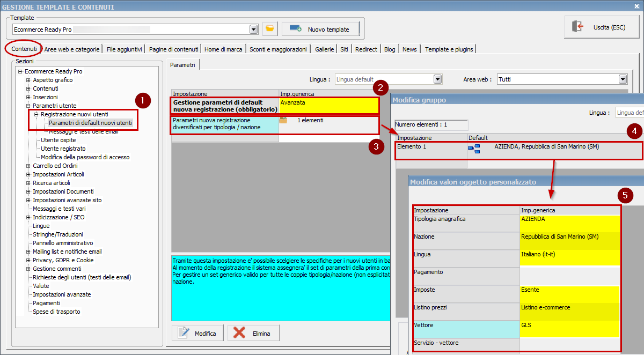Go to the Redirect tab

366,49
